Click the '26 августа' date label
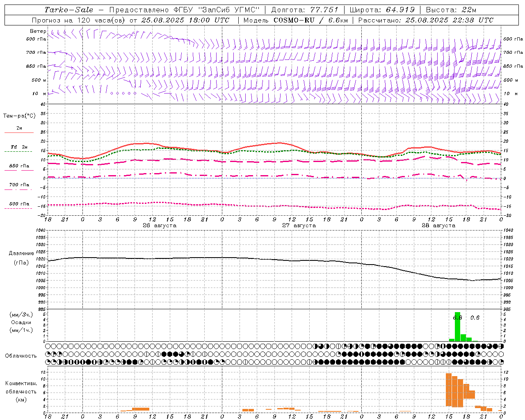 point(160,226)
